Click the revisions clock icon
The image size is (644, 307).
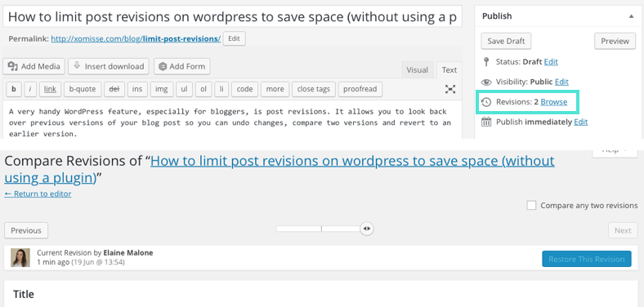click(486, 102)
